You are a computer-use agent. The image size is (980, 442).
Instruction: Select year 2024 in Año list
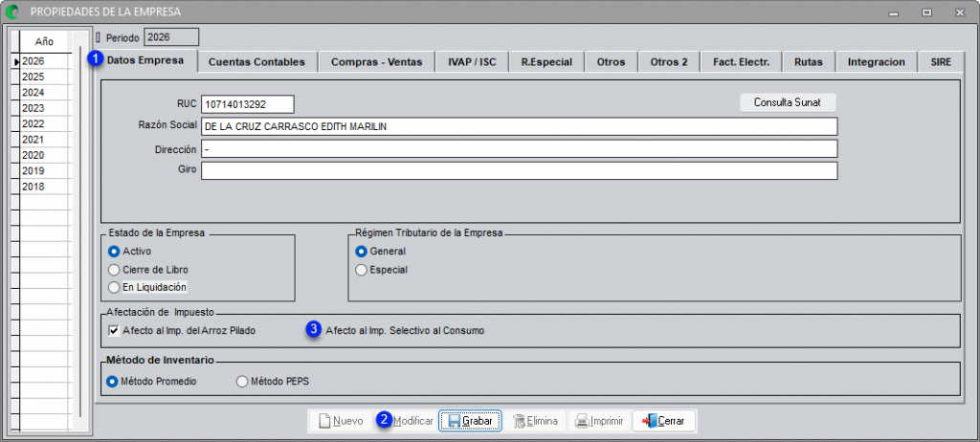point(45,93)
